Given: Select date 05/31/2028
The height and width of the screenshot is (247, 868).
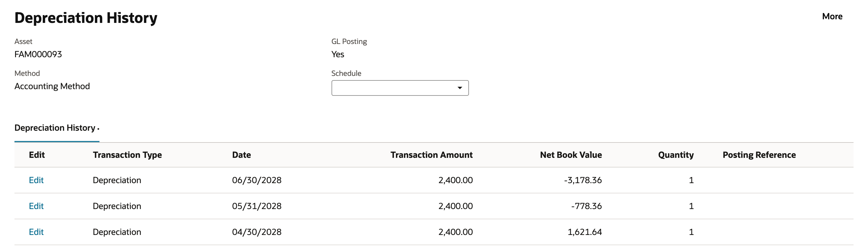Looking at the screenshot, I should [257, 206].
